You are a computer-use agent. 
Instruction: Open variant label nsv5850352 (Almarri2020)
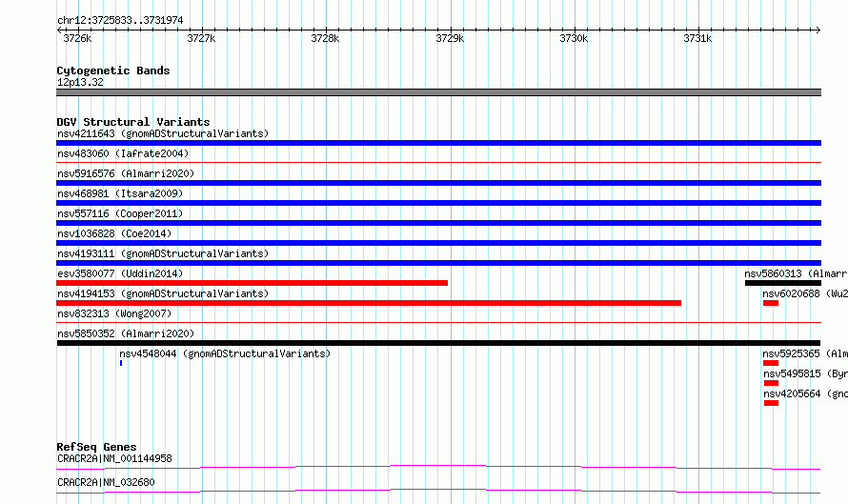pos(126,333)
